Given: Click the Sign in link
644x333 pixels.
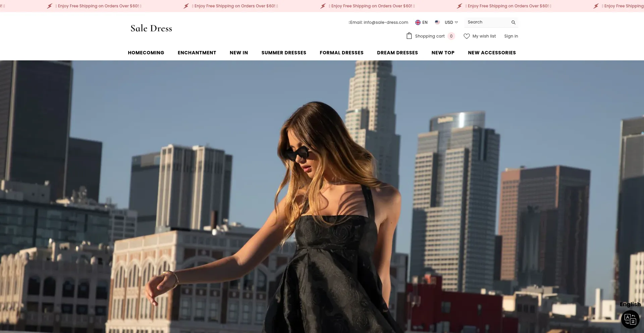Looking at the screenshot, I should tap(511, 36).
